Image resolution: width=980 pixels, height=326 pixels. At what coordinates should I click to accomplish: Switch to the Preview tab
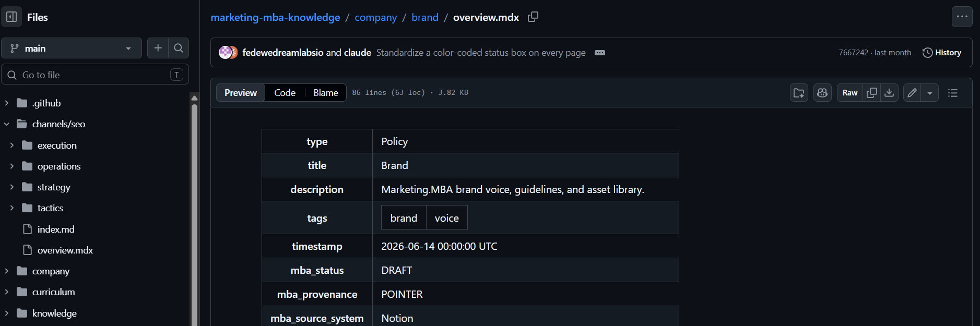[241, 93]
